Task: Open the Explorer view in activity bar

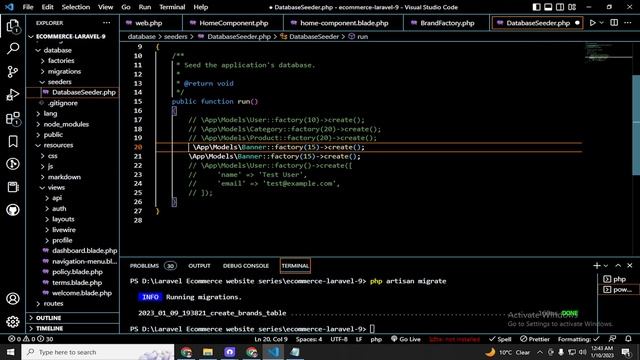Action: [x=13, y=26]
